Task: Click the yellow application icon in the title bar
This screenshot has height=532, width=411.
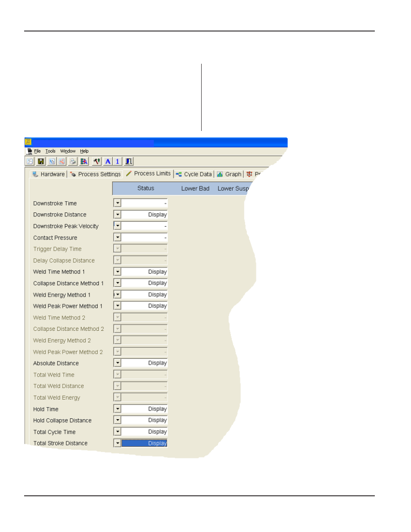Action: click(28, 142)
